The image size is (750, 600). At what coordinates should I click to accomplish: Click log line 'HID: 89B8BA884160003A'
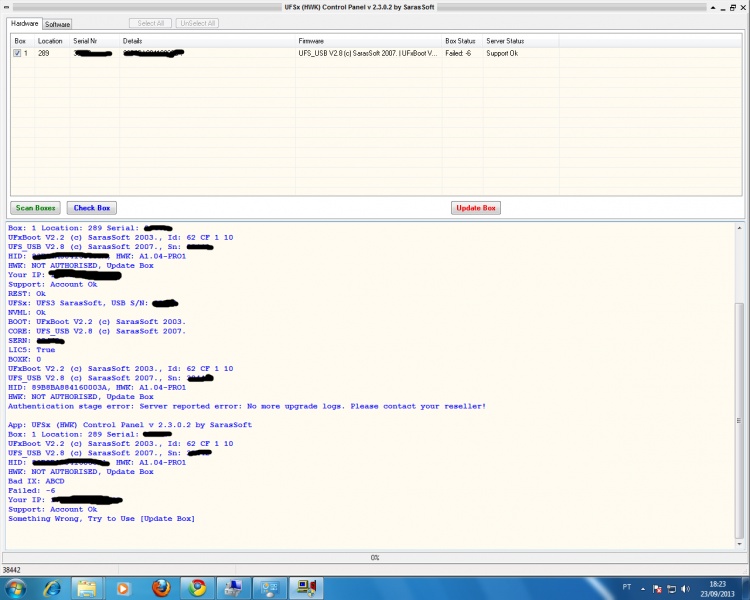[x=97, y=388]
